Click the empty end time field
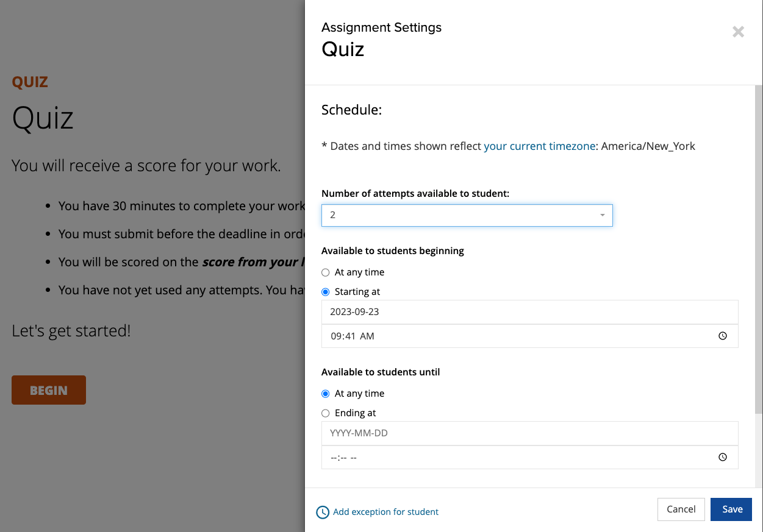Screen dimensions: 763x532 pos(530,457)
